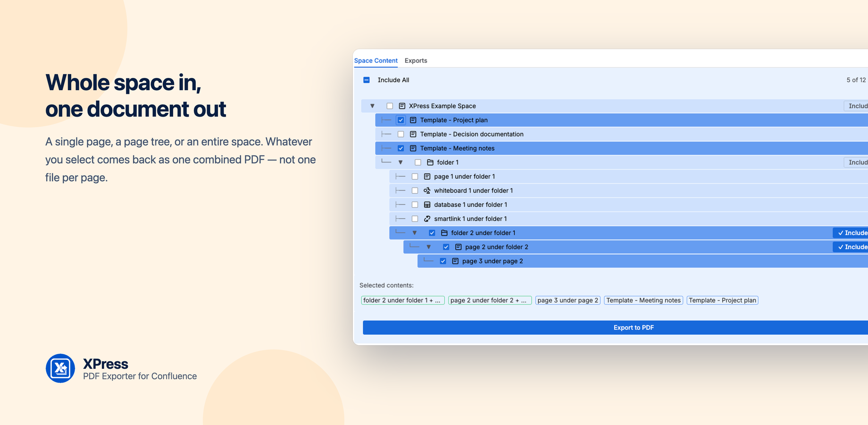Toggle Include button on folder 2 under folder 1
This screenshot has height=425, width=868.
point(851,233)
